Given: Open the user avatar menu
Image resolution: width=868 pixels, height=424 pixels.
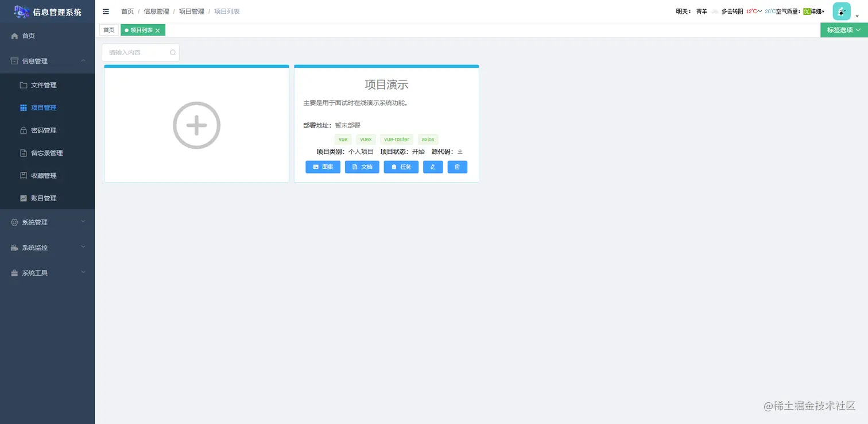Looking at the screenshot, I should 842,11.
